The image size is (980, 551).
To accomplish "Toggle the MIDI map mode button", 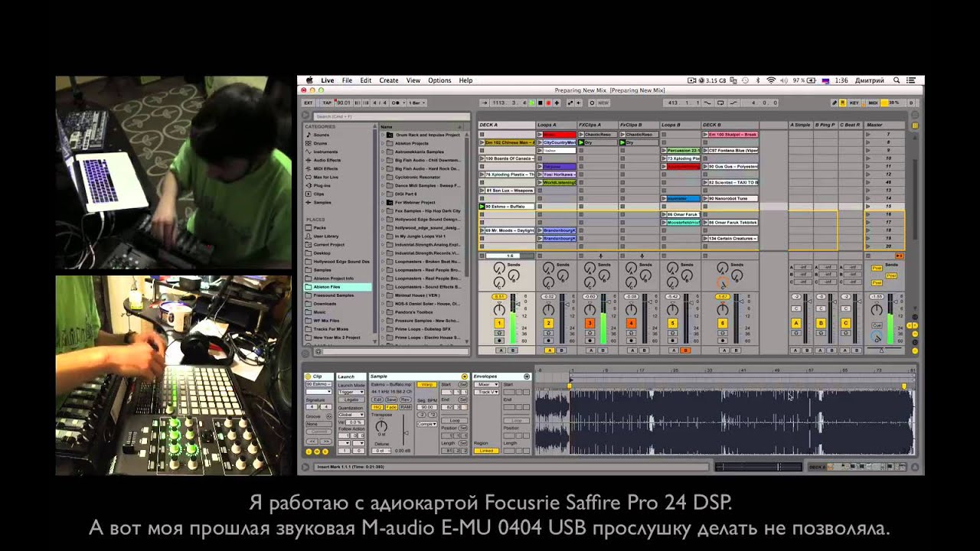I will [873, 102].
